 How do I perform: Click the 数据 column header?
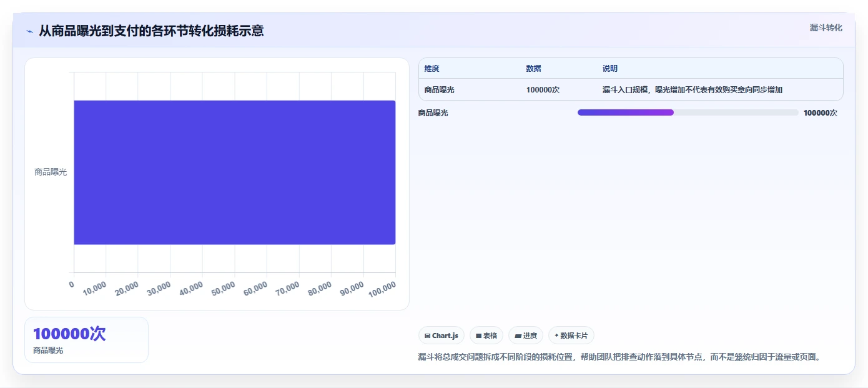tap(533, 69)
